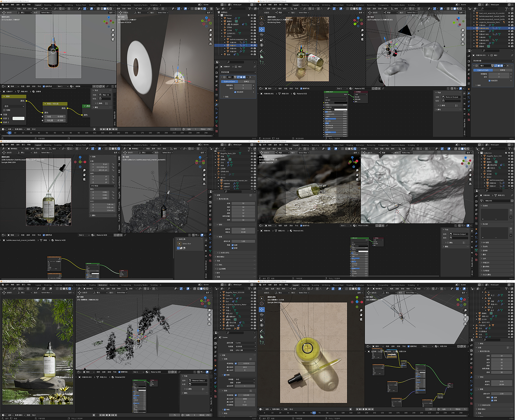Toggle the 钳制 checkbox in the mix node

click(4, 110)
